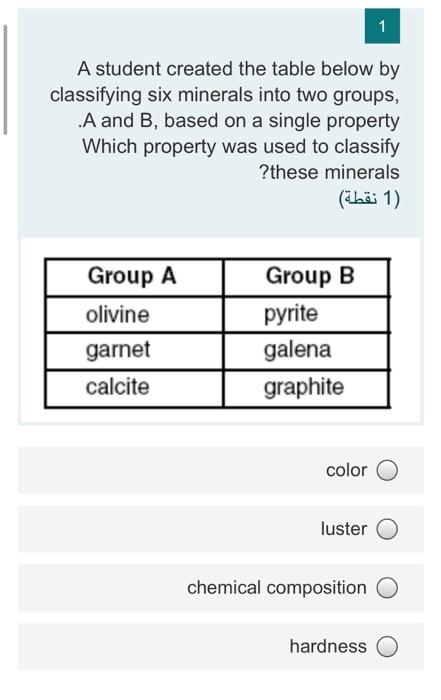Click the minerals table image
The height and width of the screenshot is (700, 441).
(x=217, y=333)
